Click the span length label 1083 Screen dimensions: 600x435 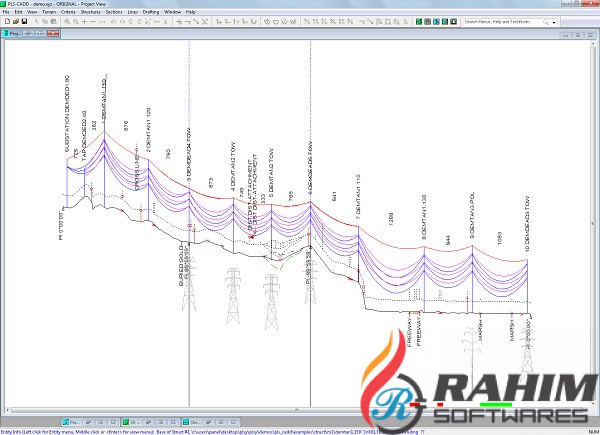[499, 238]
